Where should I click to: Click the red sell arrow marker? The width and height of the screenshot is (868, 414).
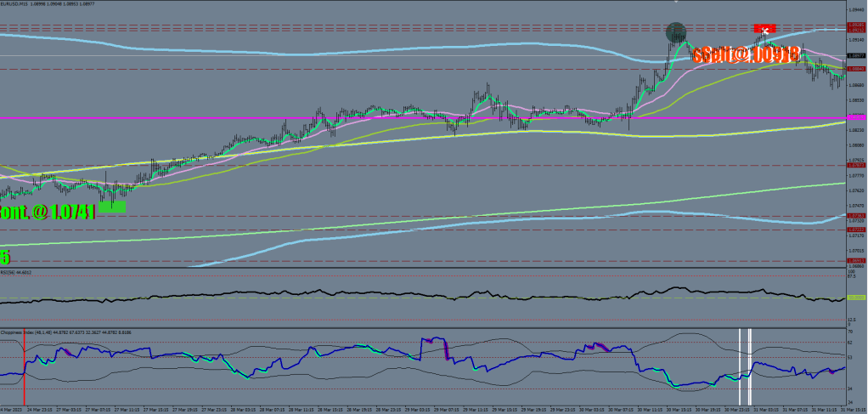(764, 29)
